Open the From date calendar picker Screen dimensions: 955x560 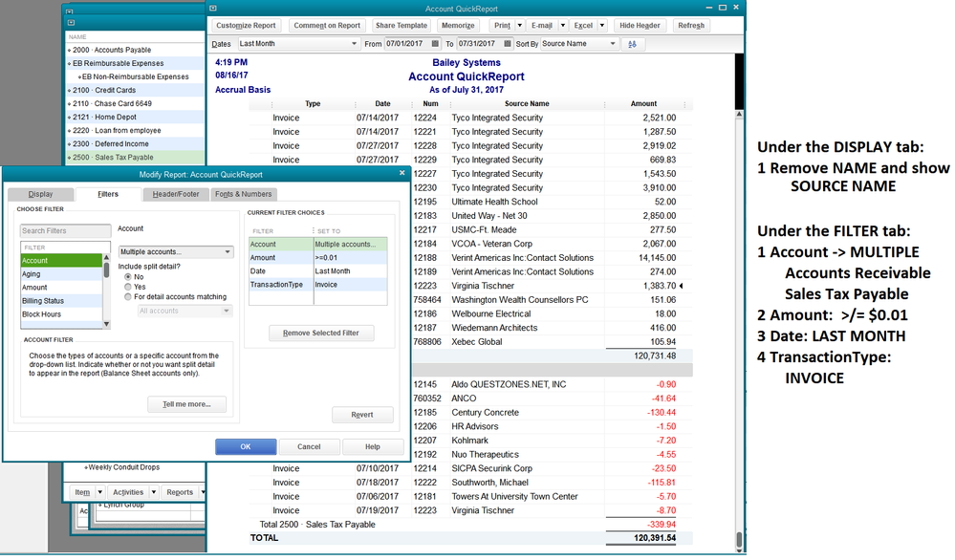(x=435, y=44)
